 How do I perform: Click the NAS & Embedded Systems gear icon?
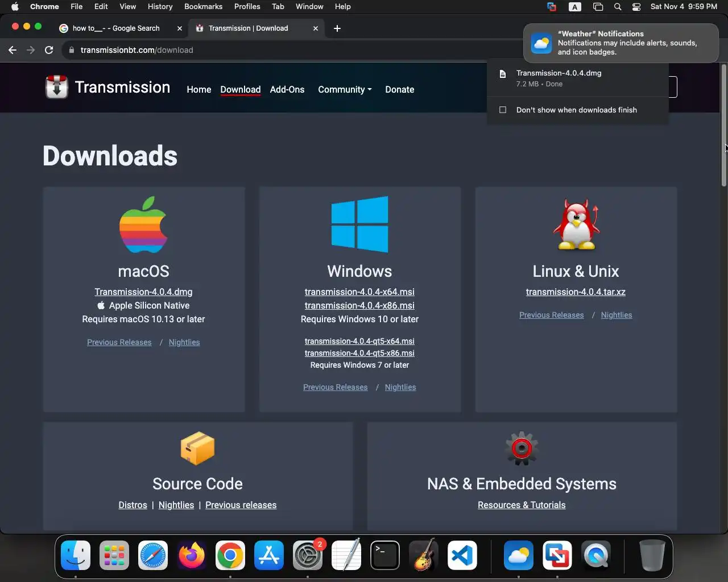click(522, 448)
